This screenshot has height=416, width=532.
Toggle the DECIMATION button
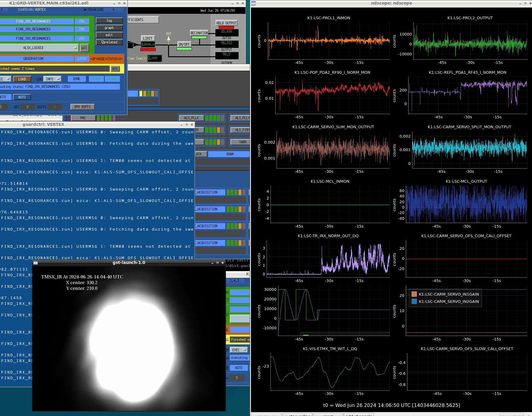click(x=199, y=33)
